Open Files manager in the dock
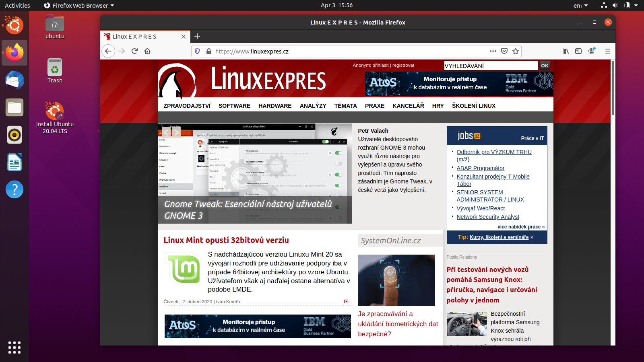 tap(14, 107)
